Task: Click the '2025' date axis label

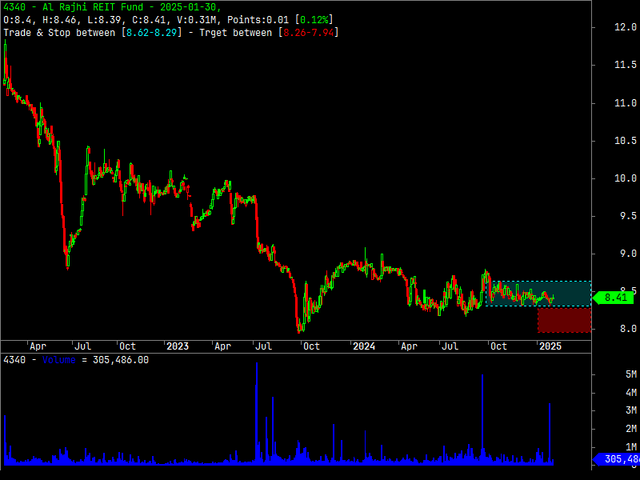Action: pyautogui.click(x=550, y=347)
